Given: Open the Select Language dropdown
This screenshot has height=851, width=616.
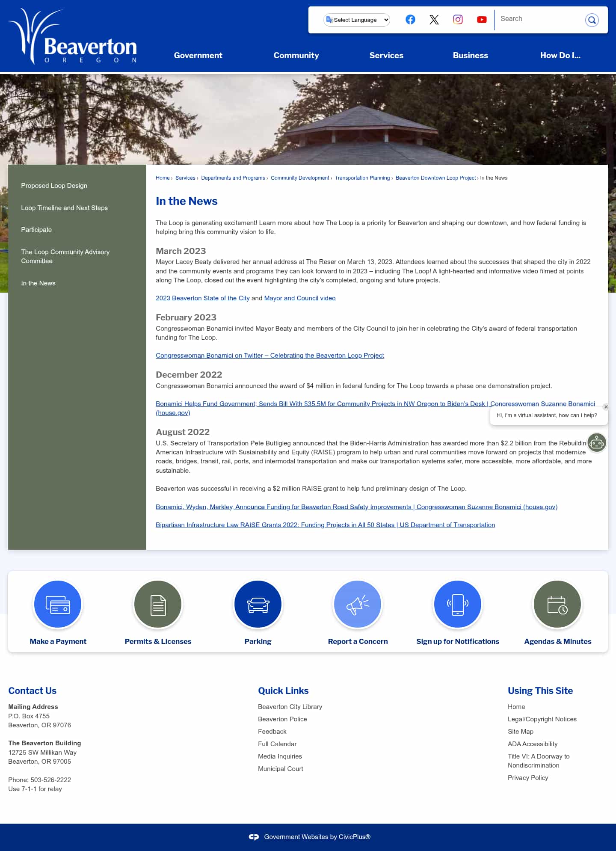Looking at the screenshot, I should point(357,20).
